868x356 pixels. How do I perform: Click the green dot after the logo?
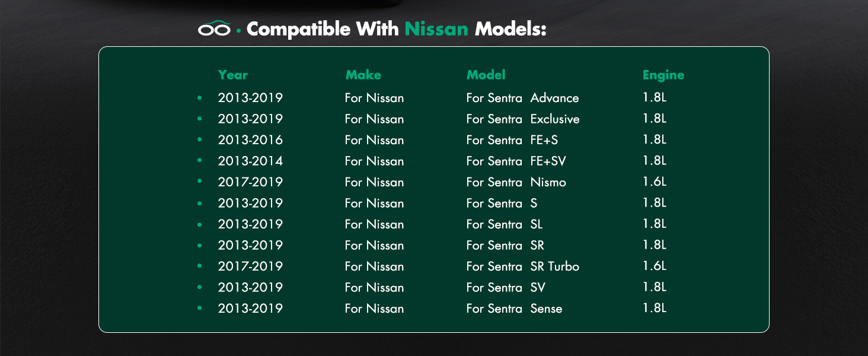click(x=238, y=30)
